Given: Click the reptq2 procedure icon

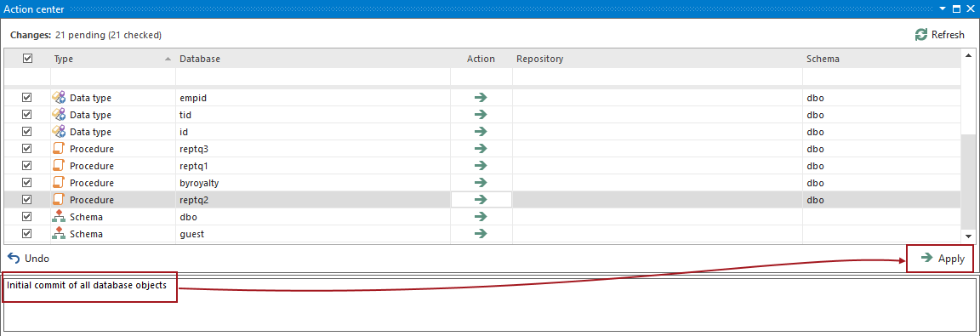Looking at the screenshot, I should (x=59, y=200).
